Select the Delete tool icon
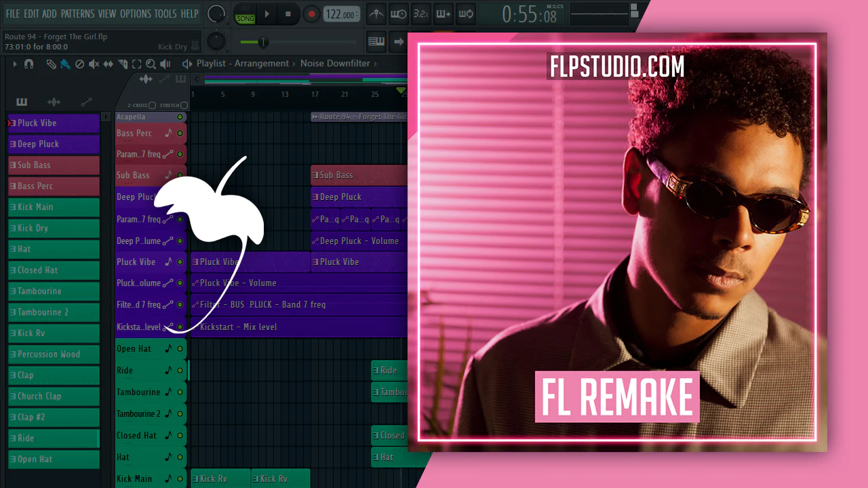This screenshot has height=488, width=868. pos(79,64)
